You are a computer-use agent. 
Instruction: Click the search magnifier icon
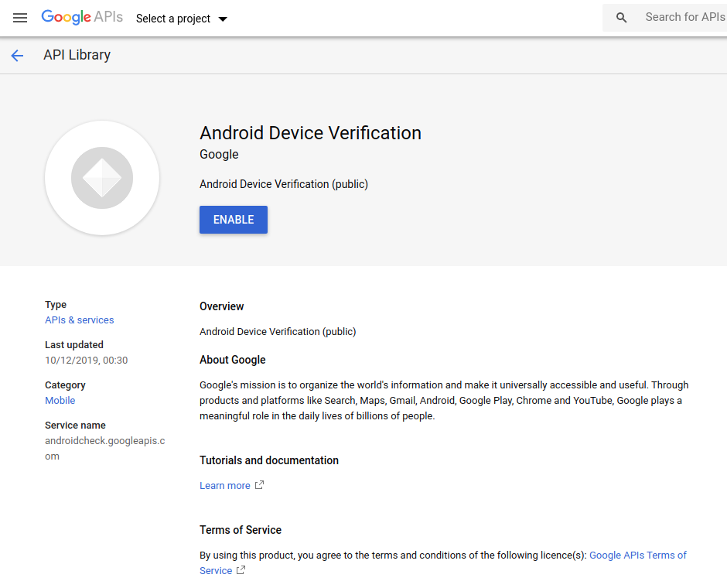point(621,16)
